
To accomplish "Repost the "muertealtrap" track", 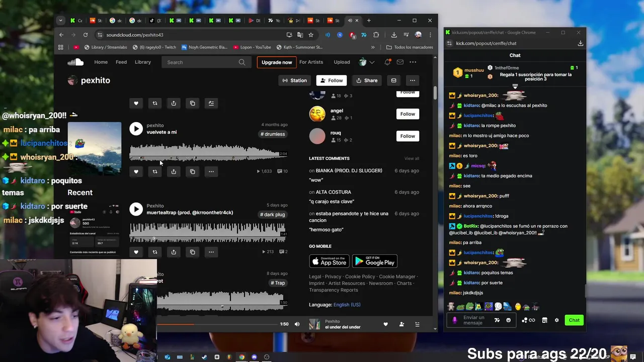I will click(x=154, y=252).
